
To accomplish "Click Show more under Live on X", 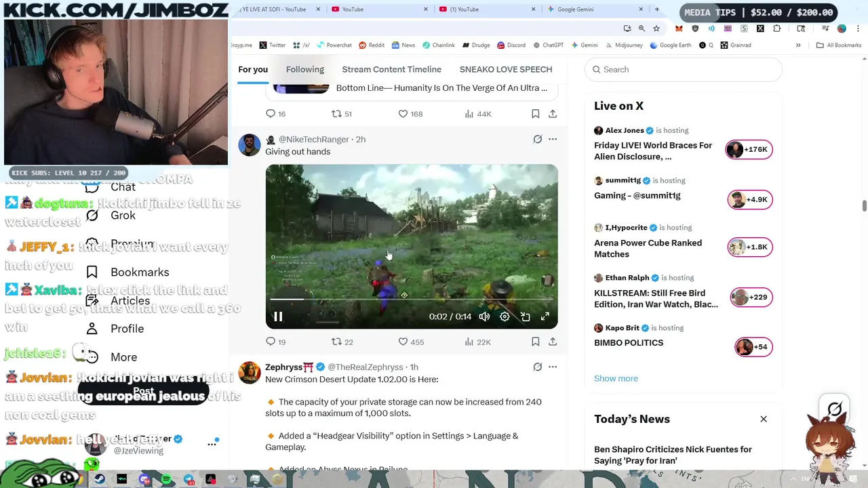I will coord(616,378).
